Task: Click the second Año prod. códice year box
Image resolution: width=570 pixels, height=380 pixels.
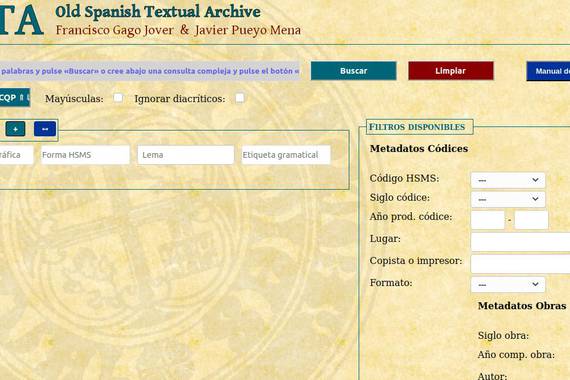Action: (x=531, y=220)
